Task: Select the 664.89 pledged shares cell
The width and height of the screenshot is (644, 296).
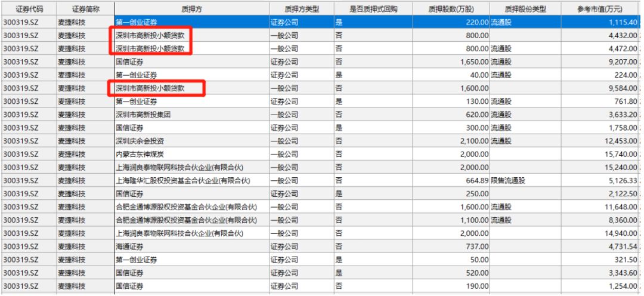Action: point(475,180)
